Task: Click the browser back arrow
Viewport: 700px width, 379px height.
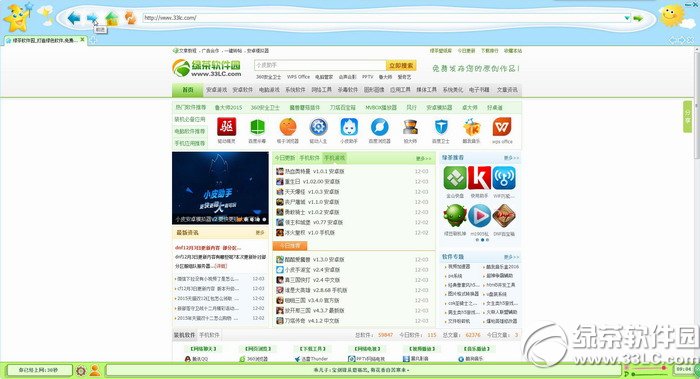Action: click(73, 18)
